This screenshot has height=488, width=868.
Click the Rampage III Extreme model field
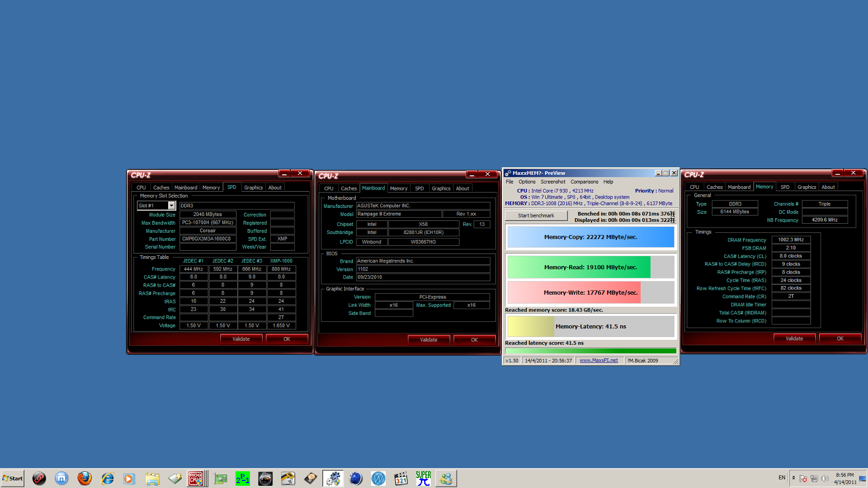click(399, 214)
